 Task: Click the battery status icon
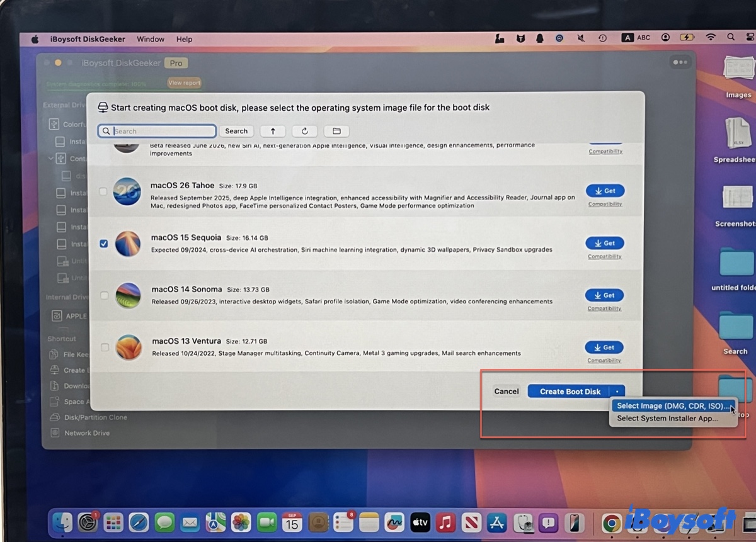pyautogui.click(x=687, y=38)
